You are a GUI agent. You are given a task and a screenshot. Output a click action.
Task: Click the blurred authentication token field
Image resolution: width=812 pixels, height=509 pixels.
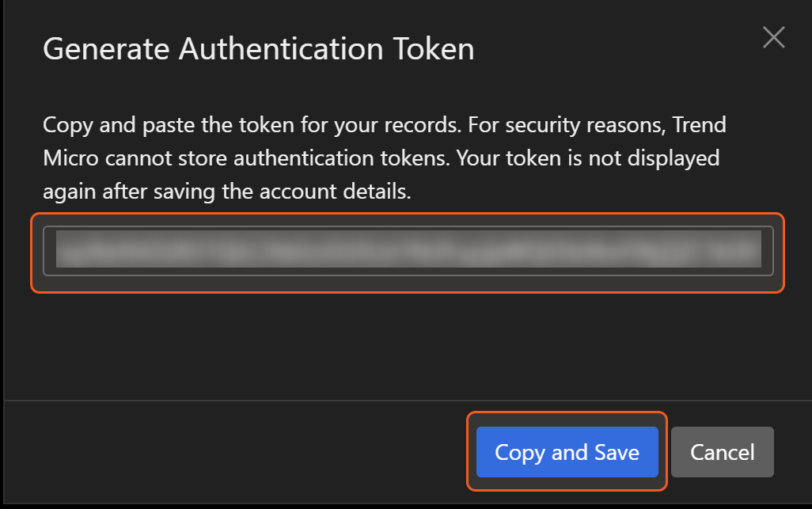408,251
